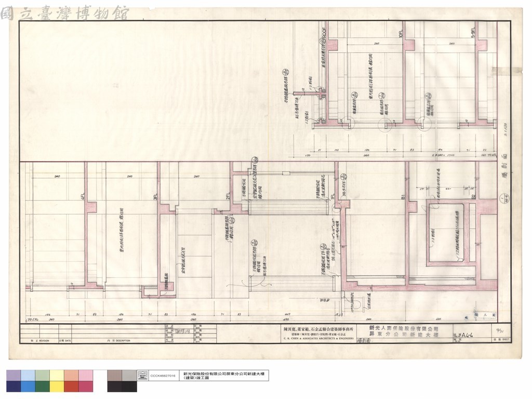Click the circled section marker beside ROOF
532x399 pixels.
click(321, 42)
